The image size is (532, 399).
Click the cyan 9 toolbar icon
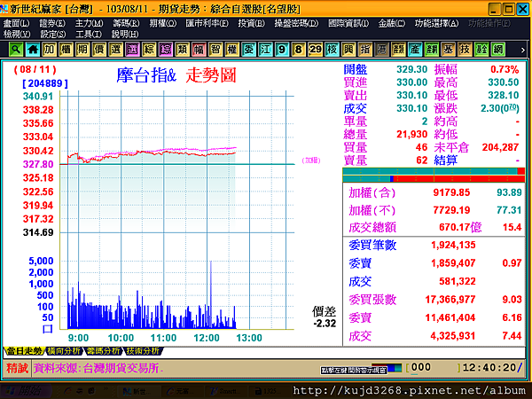pyautogui.click(x=282, y=50)
